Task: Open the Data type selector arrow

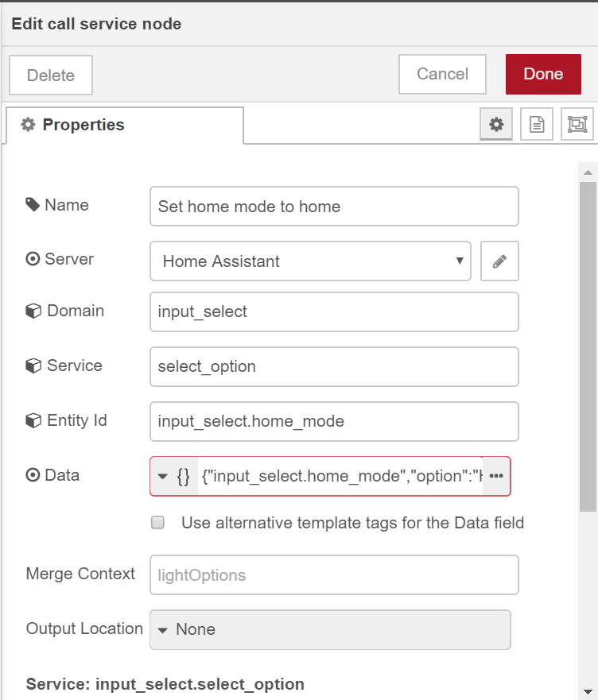Action: (x=162, y=476)
